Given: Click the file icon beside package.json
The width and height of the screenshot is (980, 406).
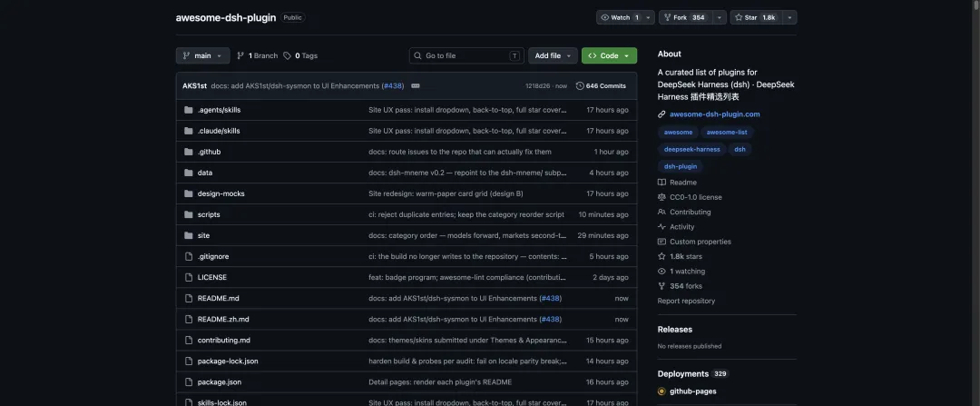Looking at the screenshot, I should [189, 382].
